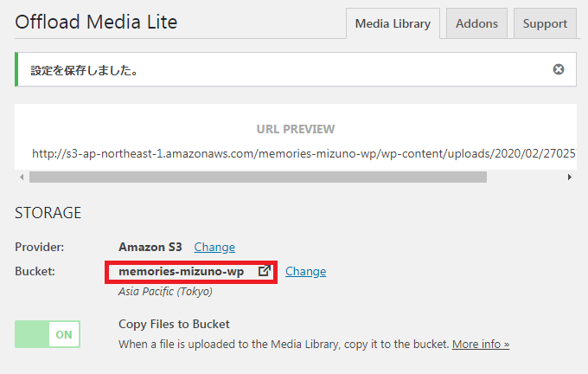The width and height of the screenshot is (588, 374).
Task: Open More info link for Copy Files
Action: [x=481, y=344]
